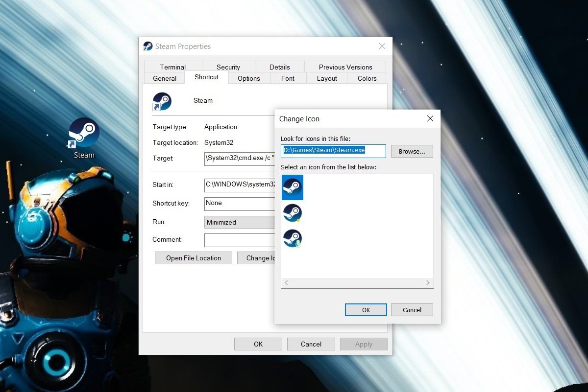Click the Change Icon button in Properties
Viewport: 588px width, 392px height.
(256, 258)
